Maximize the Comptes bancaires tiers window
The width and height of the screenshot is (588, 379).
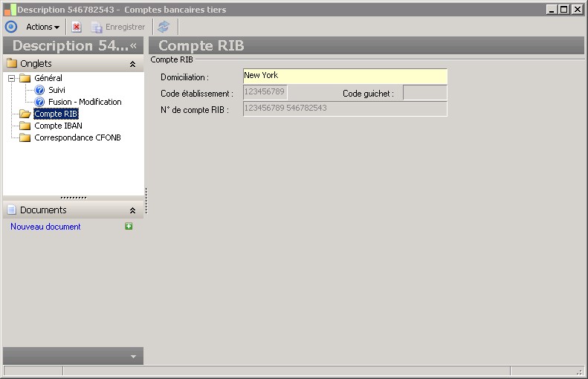pos(563,10)
